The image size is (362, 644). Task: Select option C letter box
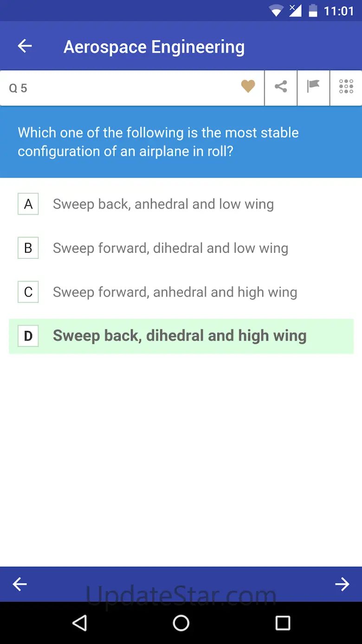[x=28, y=292]
